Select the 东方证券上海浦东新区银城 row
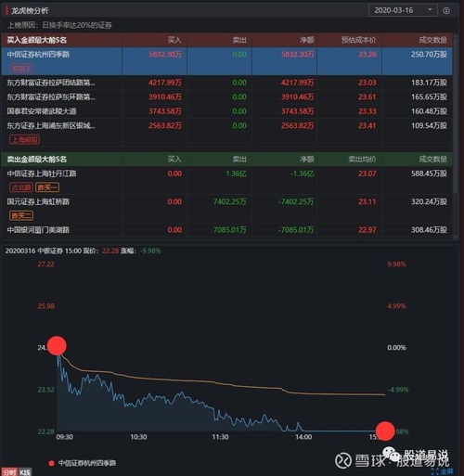 pyautogui.click(x=226, y=133)
